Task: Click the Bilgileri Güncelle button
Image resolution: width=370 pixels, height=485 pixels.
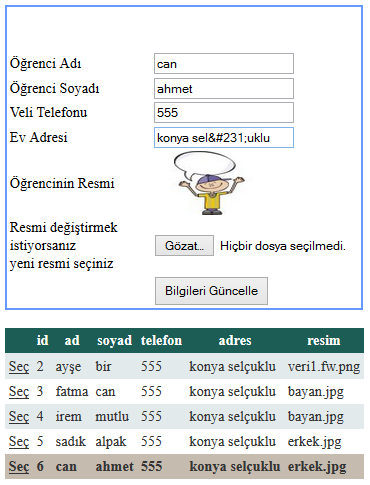Action: [x=211, y=291]
